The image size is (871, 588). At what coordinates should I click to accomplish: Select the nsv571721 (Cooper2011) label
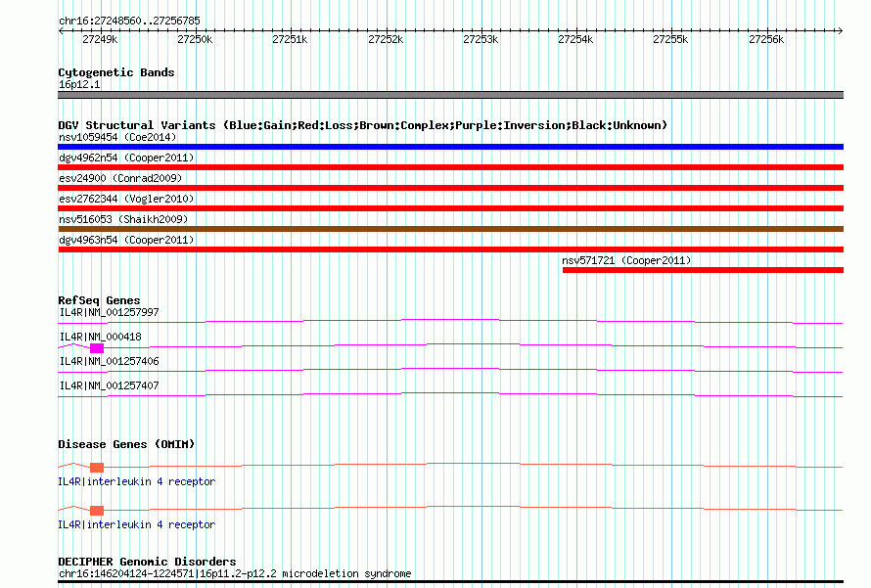[626, 260]
